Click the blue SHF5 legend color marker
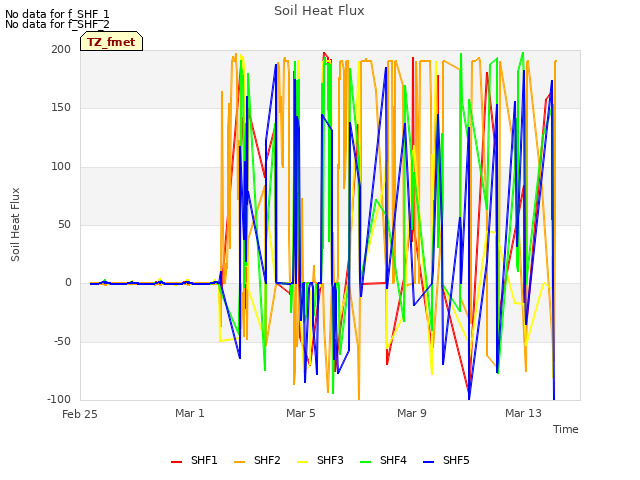This screenshot has height=480, width=640. click(429, 462)
